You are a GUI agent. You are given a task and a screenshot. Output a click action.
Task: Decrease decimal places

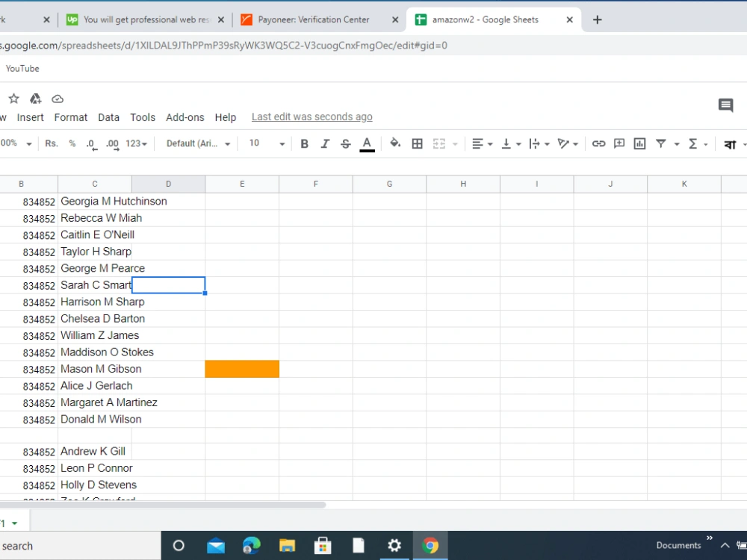[x=91, y=144]
